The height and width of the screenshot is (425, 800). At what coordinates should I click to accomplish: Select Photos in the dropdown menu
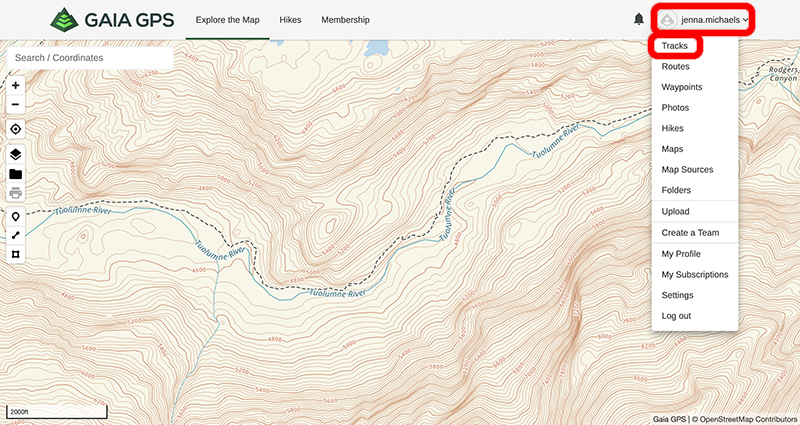(x=675, y=108)
